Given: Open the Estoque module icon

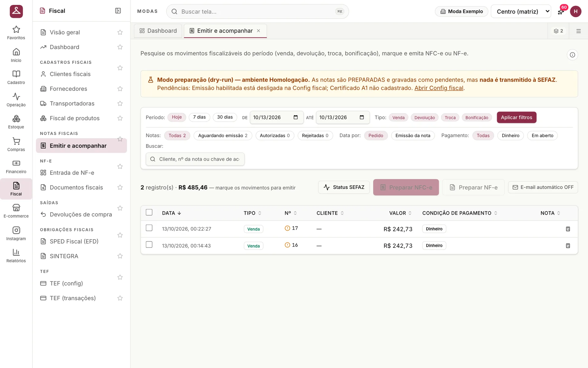Looking at the screenshot, I should 16,122.
